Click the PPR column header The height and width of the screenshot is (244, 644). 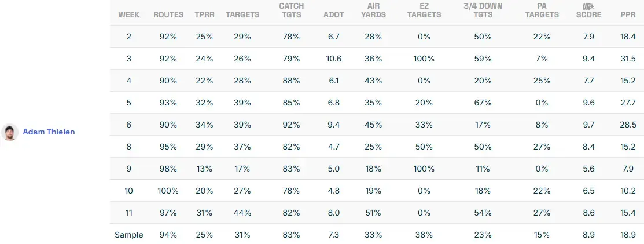pos(628,14)
